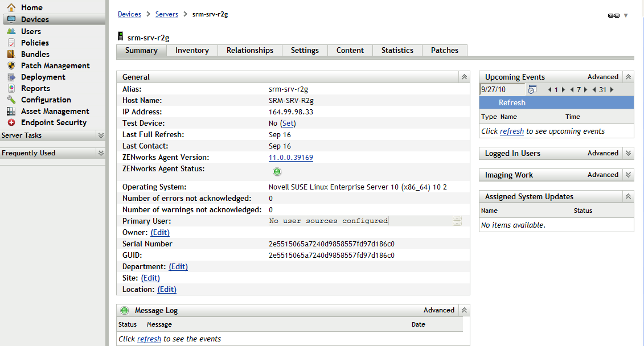Switch to the Inventory tab

192,50
